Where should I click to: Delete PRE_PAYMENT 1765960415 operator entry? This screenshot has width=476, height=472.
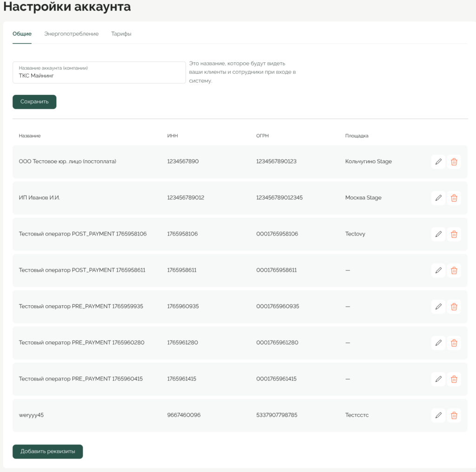tap(454, 379)
